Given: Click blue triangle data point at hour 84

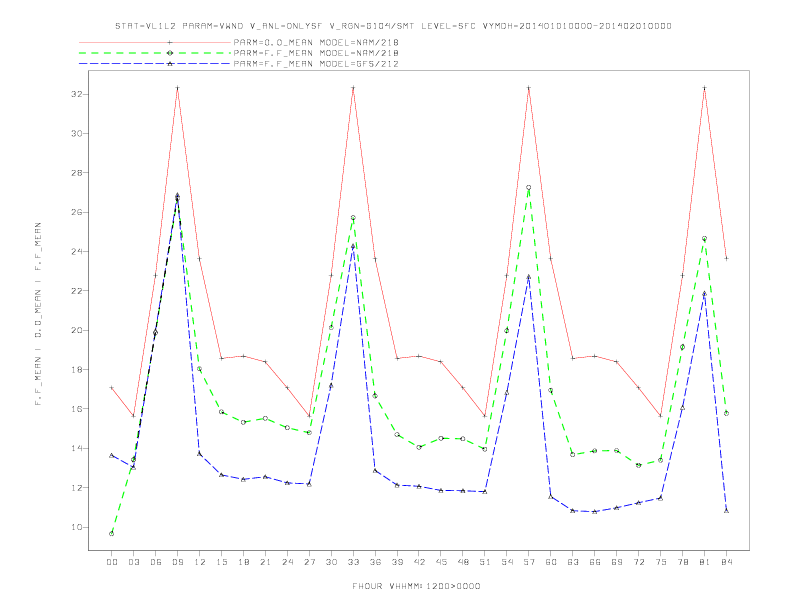Looking at the screenshot, I should (x=726, y=511).
